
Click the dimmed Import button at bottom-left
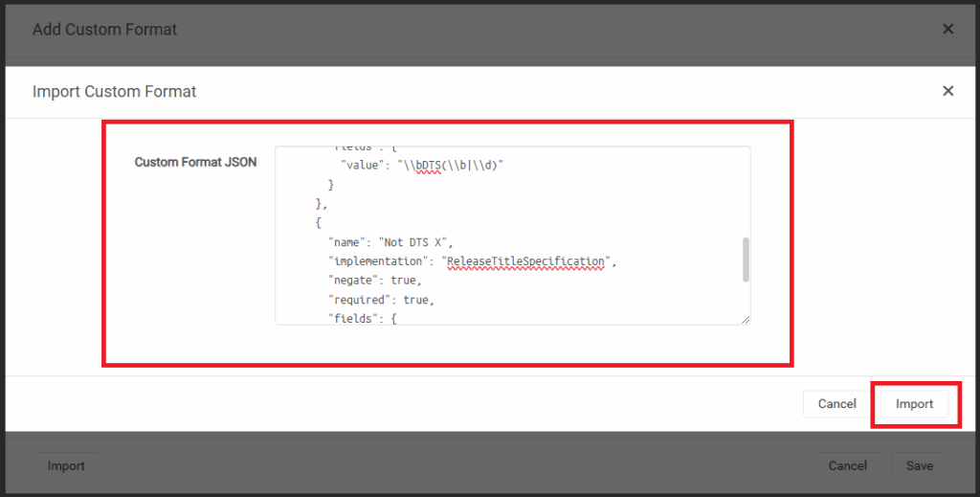[x=66, y=465]
